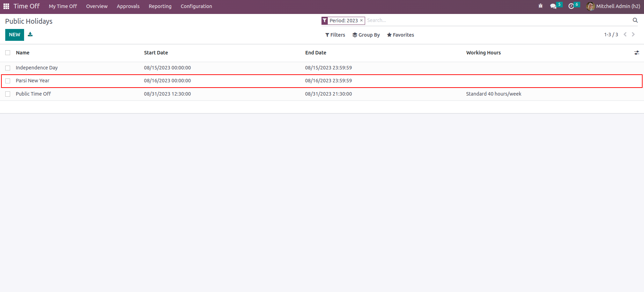The image size is (644, 292).
Task: Click the Public Holidays breadcrumb title
Action: pos(29,21)
